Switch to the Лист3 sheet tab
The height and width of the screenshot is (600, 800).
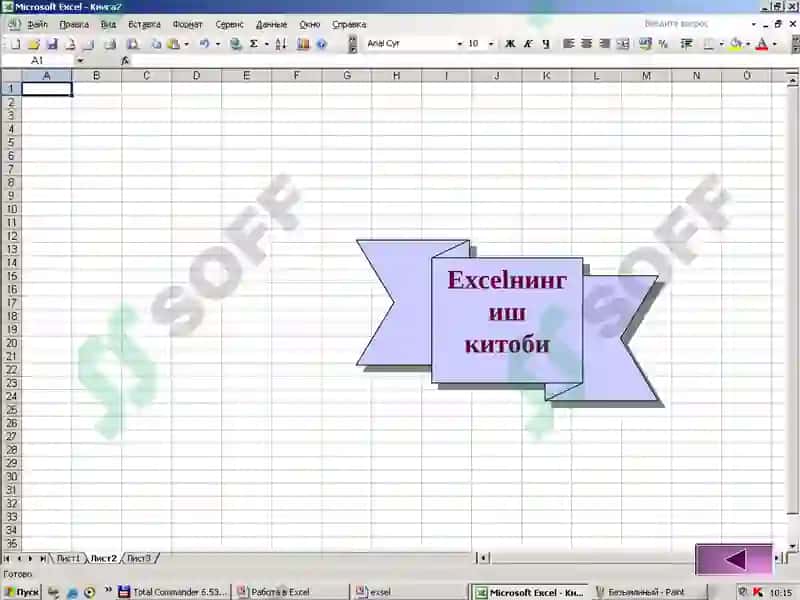tap(139, 559)
